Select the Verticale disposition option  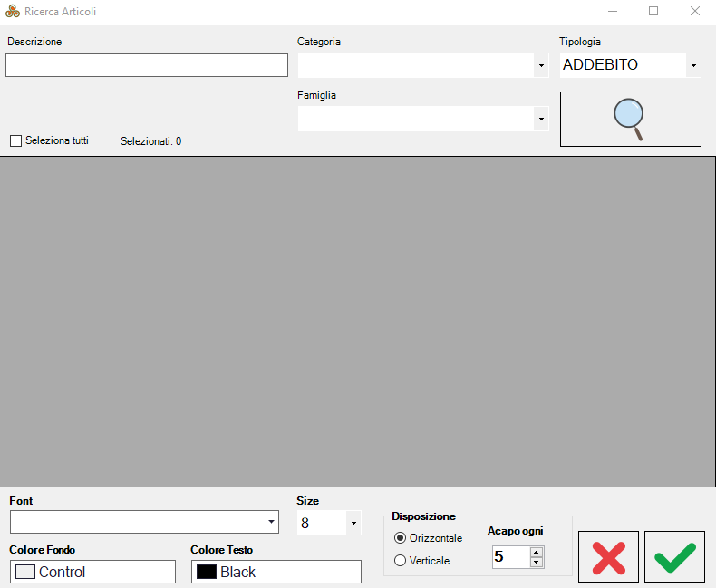coord(401,561)
